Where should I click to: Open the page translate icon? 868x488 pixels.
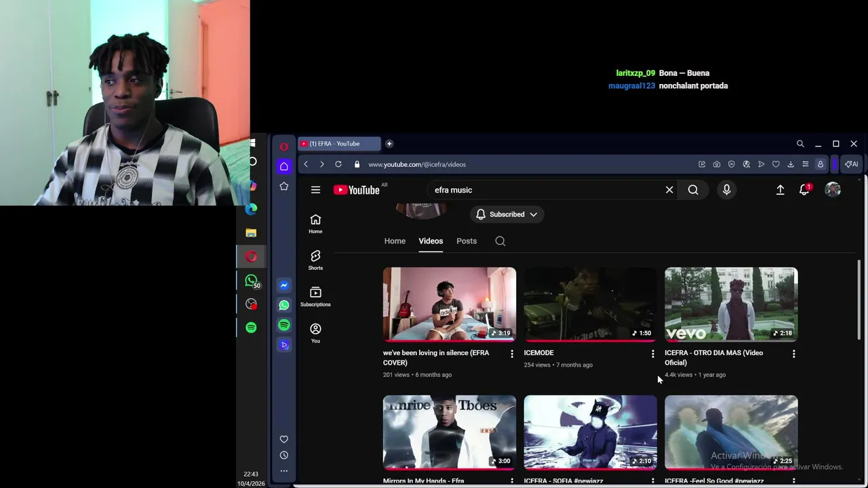(x=746, y=164)
